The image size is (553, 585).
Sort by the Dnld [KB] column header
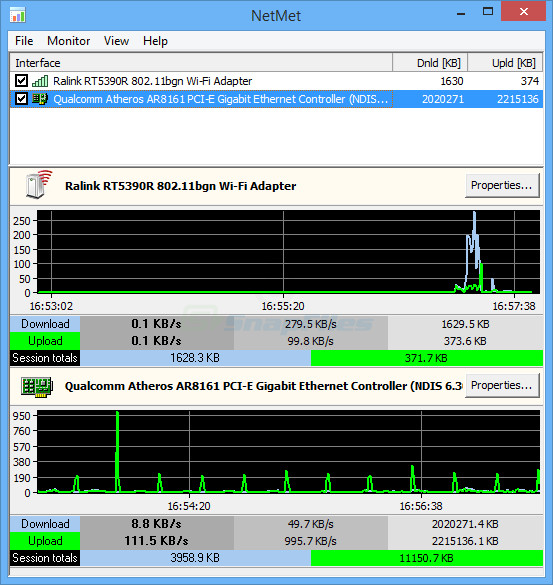coord(430,63)
